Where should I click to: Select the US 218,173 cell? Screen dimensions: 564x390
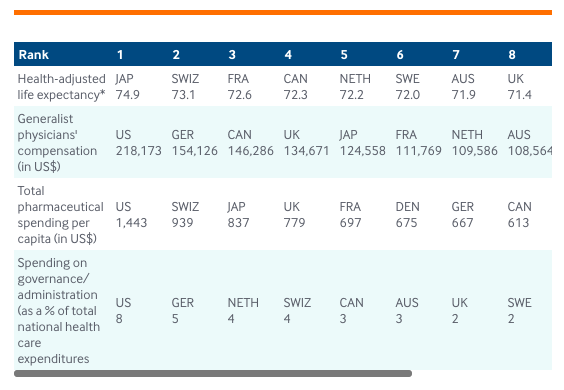coord(138,142)
